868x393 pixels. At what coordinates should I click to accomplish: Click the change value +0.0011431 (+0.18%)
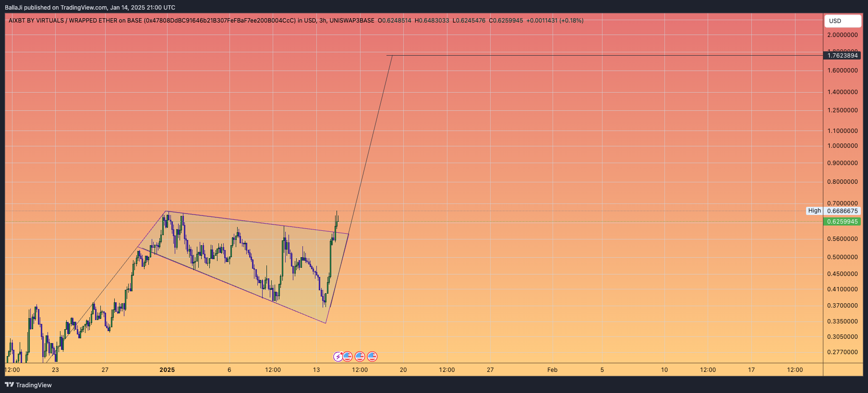point(555,21)
